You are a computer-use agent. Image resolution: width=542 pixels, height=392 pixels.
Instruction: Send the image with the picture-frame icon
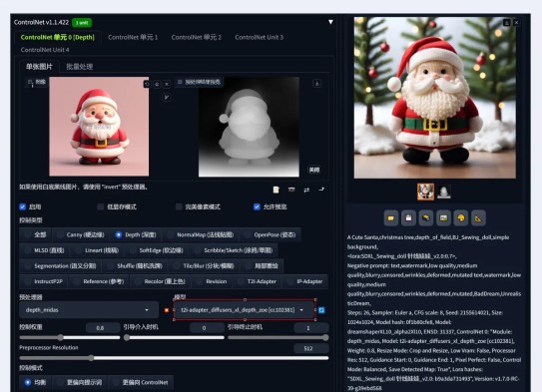coord(443,217)
